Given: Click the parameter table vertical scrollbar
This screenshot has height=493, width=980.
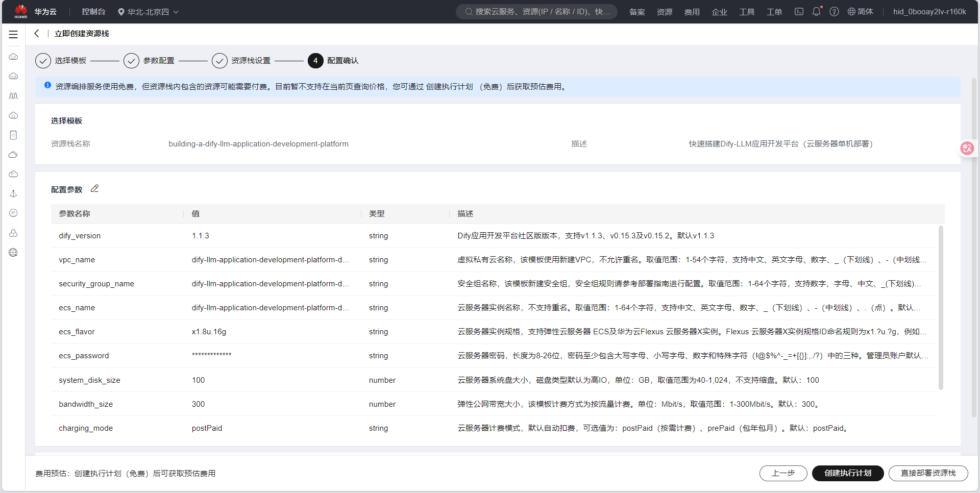Looking at the screenshot, I should pyautogui.click(x=941, y=308).
